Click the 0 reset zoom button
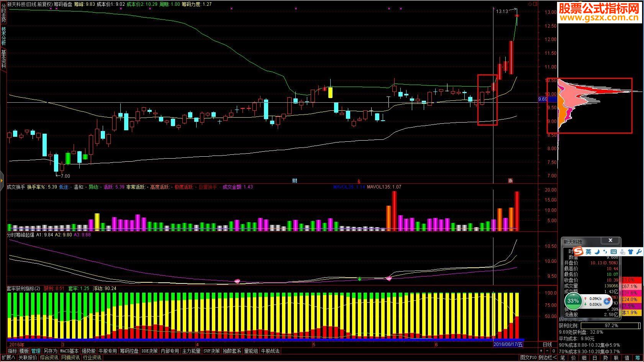Image resolution: width=644 pixels, height=362 pixels. point(554,351)
